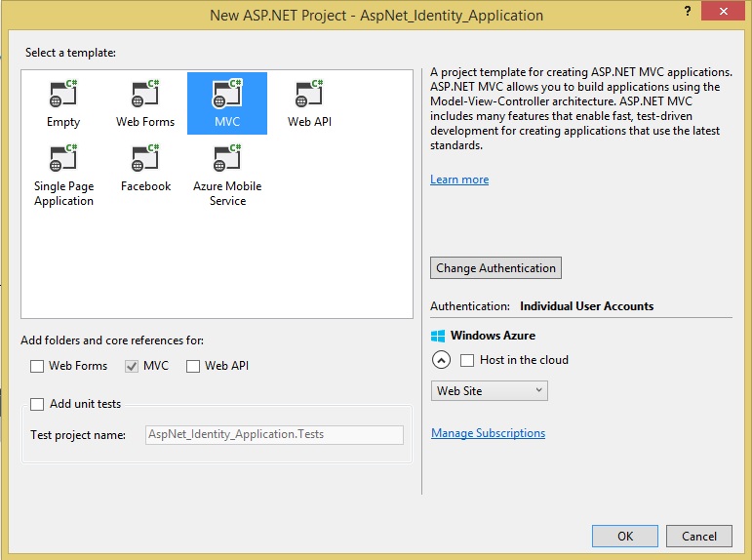Choose the Facebook template icon
This screenshot has width=752, height=560.
[145, 161]
